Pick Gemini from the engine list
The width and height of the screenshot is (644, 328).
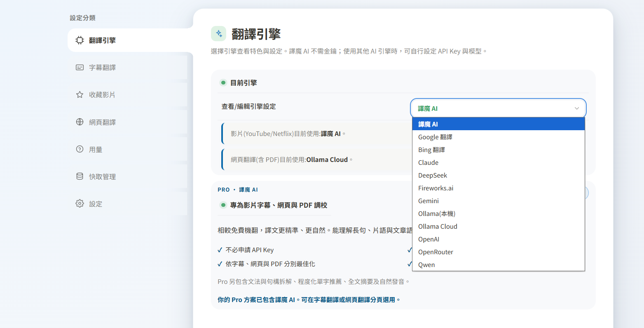pos(499,201)
